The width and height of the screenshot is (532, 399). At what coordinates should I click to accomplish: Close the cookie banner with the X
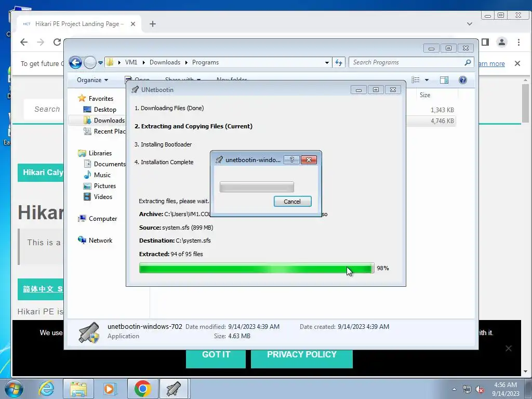[x=508, y=349]
